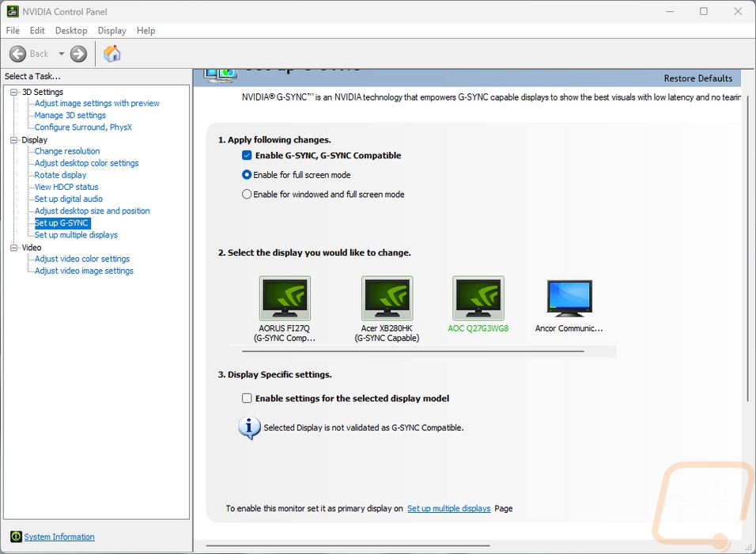This screenshot has width=756, height=554.
Task: Click the System Information shield icon
Action: click(x=16, y=537)
